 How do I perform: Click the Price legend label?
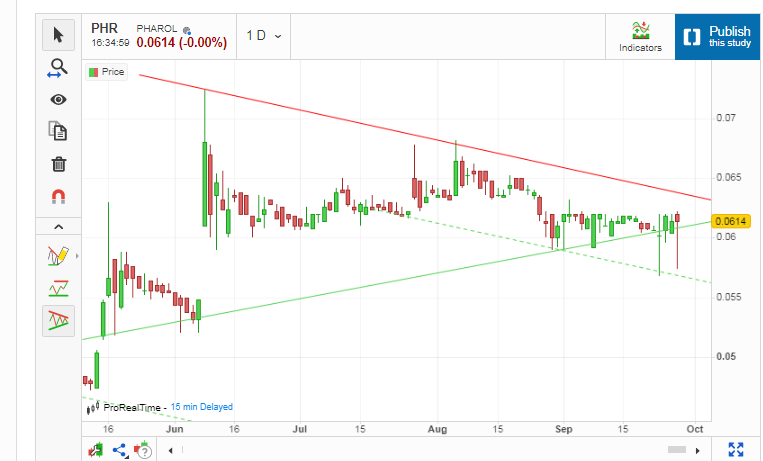pyautogui.click(x=107, y=72)
